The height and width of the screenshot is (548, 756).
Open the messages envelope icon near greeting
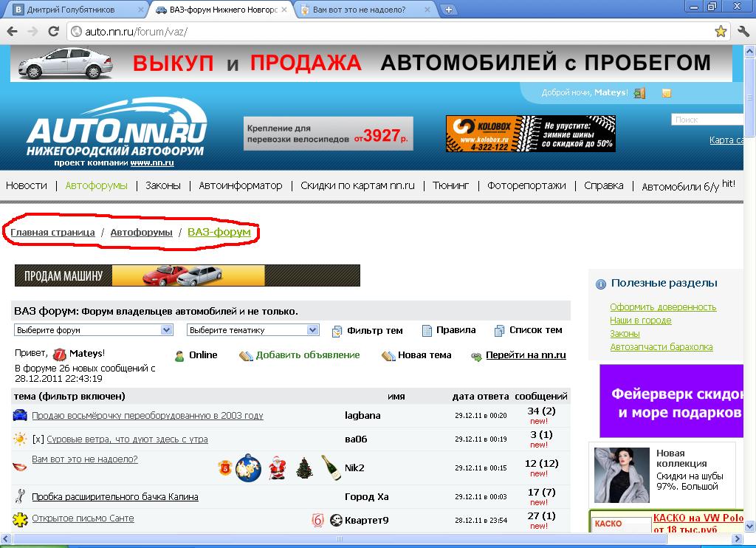[667, 93]
